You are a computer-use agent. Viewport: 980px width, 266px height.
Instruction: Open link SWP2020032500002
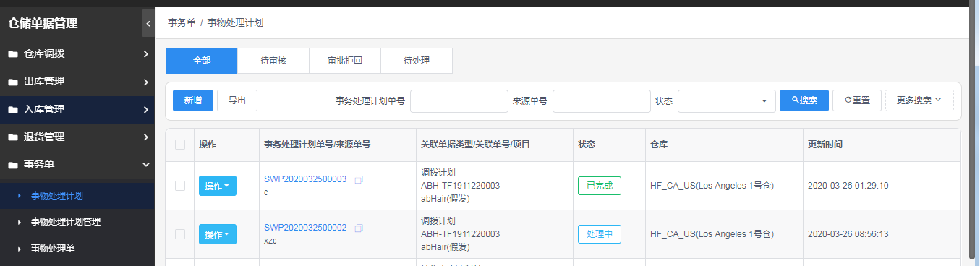(x=305, y=228)
